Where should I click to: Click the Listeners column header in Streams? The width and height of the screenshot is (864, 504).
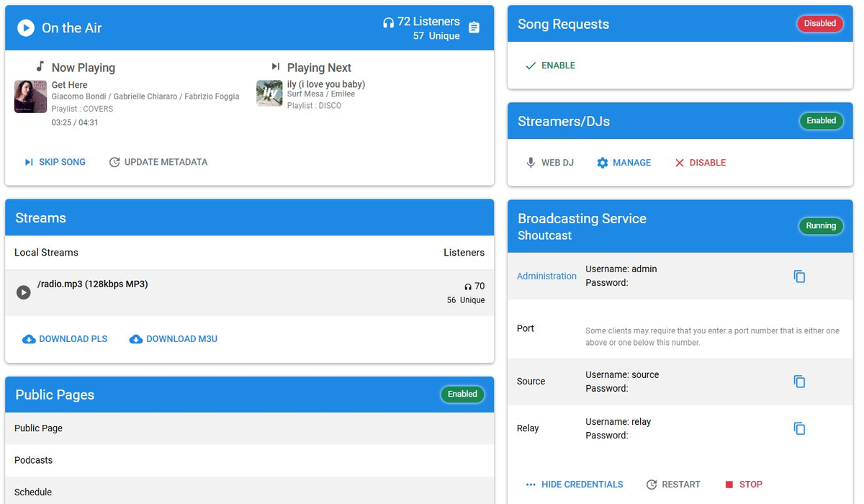point(464,253)
